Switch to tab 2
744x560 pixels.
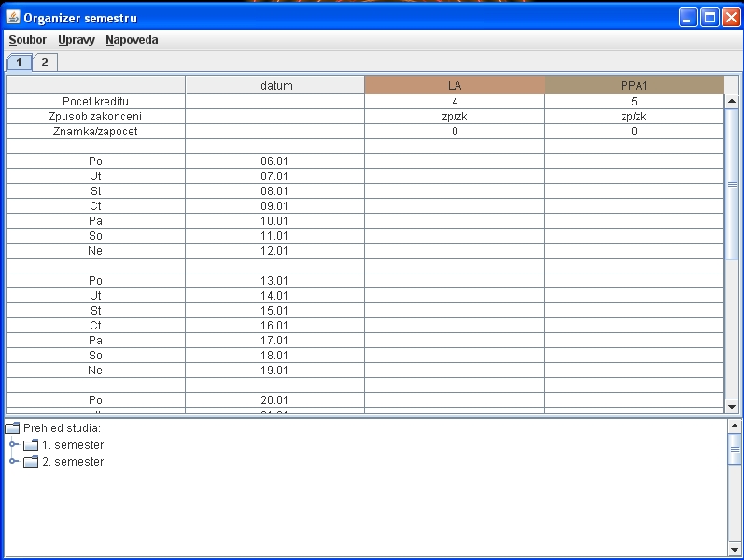(x=43, y=63)
